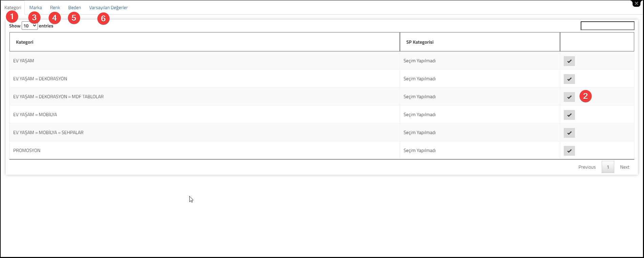
Task: Click checkmark button in PROMOSYON row
Action: click(569, 151)
